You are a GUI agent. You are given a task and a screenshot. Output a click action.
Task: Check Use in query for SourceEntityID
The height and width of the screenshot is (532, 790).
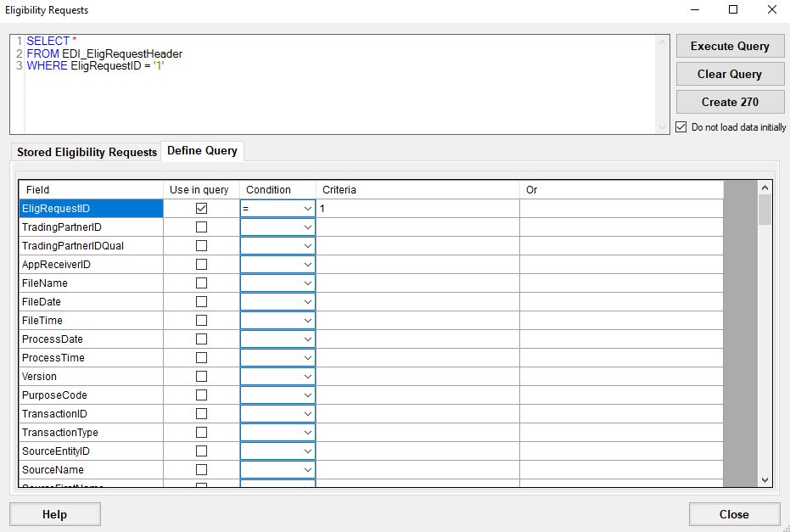coord(202,451)
